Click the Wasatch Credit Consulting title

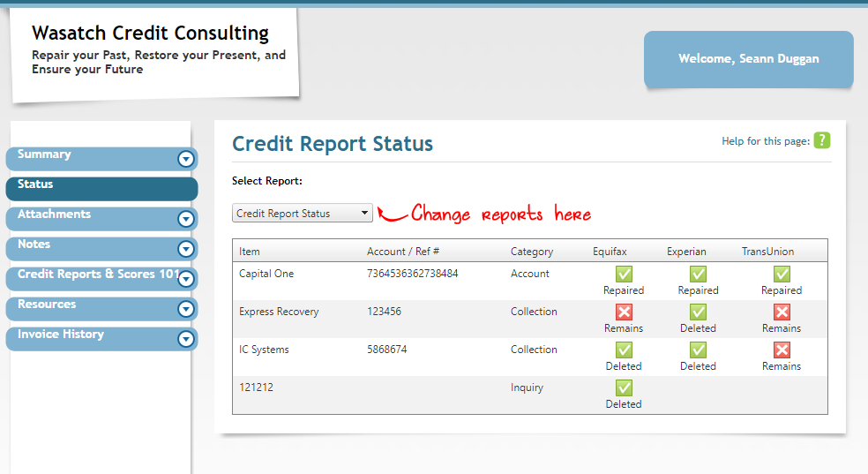click(150, 34)
